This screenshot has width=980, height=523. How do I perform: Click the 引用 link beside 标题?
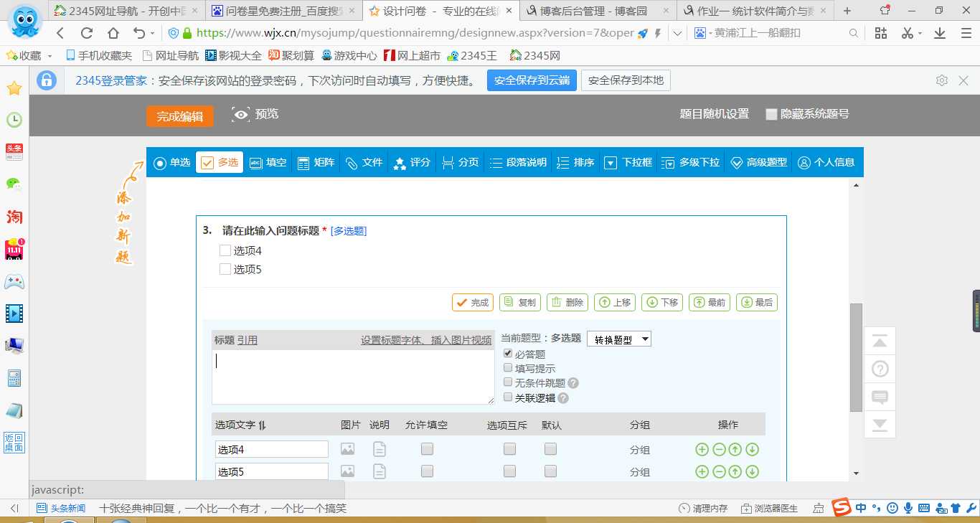coord(248,340)
